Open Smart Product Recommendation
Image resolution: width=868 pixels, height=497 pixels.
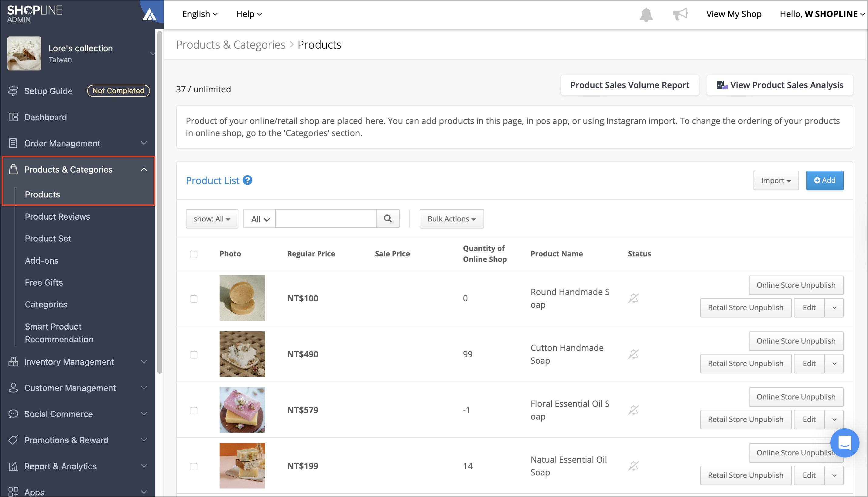[59, 333]
